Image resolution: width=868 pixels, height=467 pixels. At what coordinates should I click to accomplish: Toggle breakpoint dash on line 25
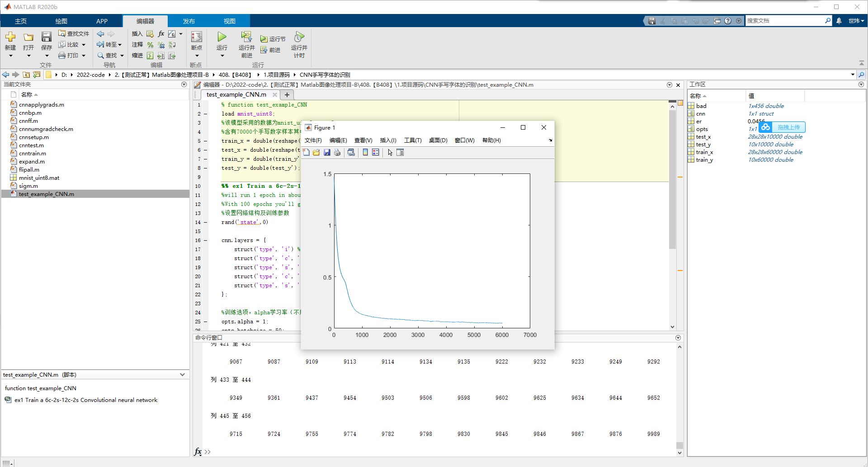(x=205, y=322)
